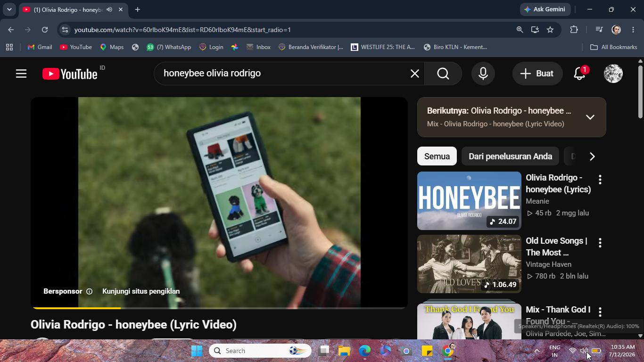Install YouTube as an app
The image size is (644, 362).
[x=535, y=30]
